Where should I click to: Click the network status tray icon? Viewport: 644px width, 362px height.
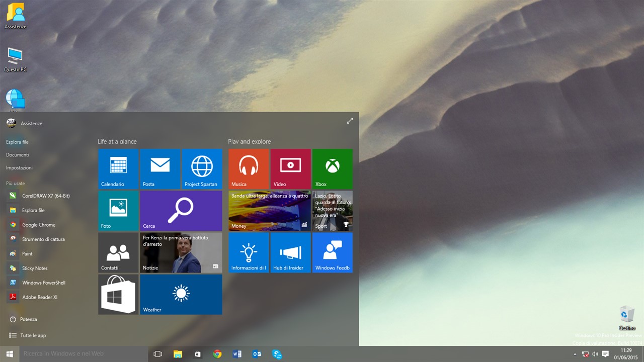(585, 354)
